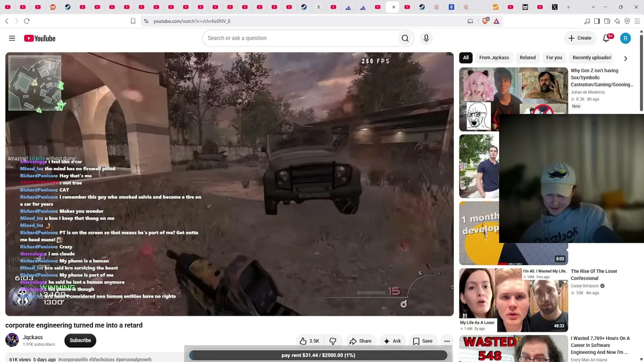Viewport: 644px width, 362px height.
Task: Open the browser hamburger menu
Action: [637, 21]
